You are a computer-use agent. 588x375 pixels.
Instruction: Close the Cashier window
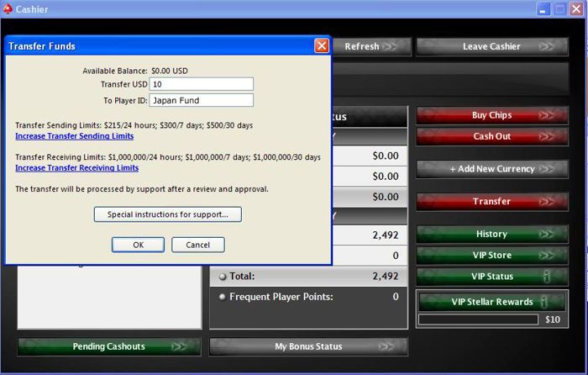point(576,9)
